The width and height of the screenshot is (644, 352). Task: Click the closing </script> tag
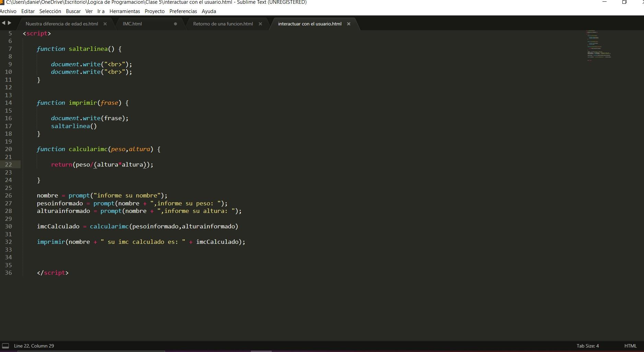pos(53,273)
